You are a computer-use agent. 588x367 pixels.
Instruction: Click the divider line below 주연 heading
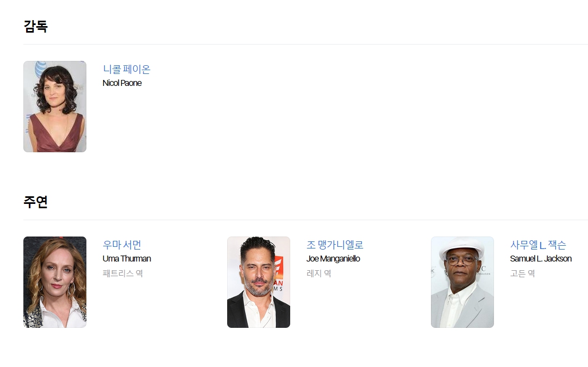305,220
